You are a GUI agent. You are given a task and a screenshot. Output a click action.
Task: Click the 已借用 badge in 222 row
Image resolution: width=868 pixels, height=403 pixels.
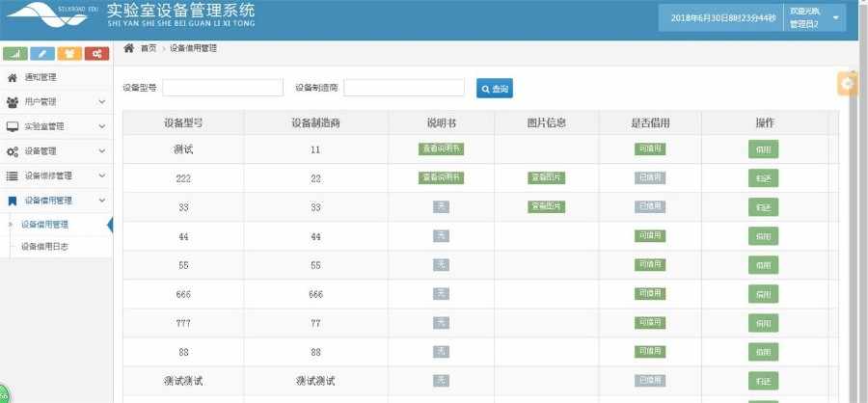(x=650, y=177)
